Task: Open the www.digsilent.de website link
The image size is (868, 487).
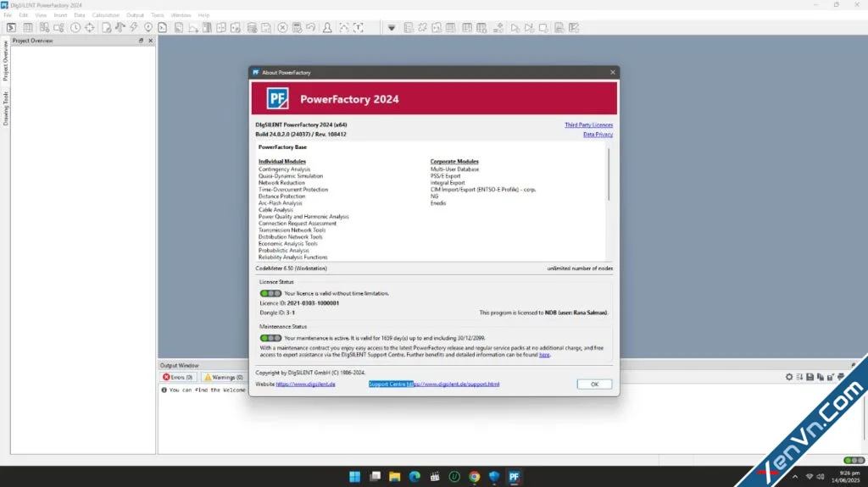Action: pyautogui.click(x=305, y=384)
